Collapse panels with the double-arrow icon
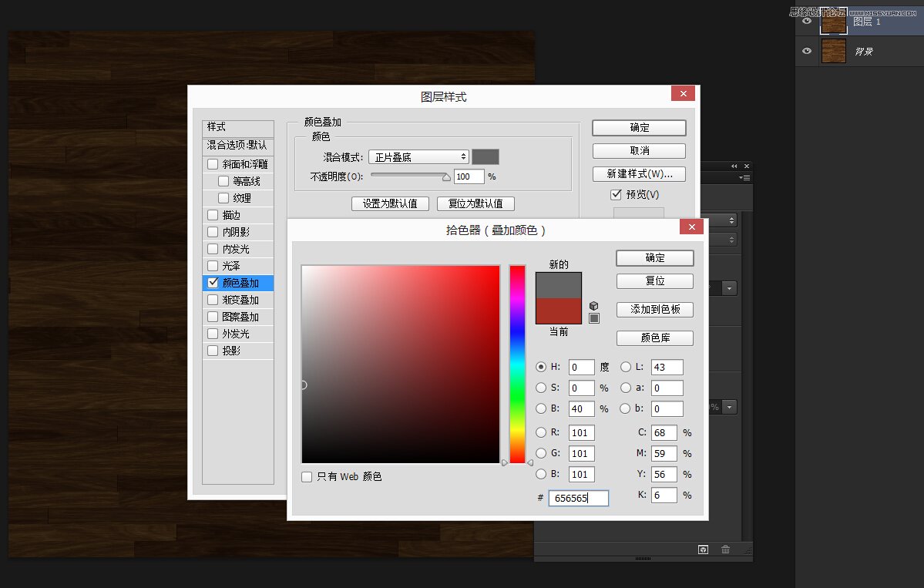The height and width of the screenshot is (588, 924). (x=733, y=166)
